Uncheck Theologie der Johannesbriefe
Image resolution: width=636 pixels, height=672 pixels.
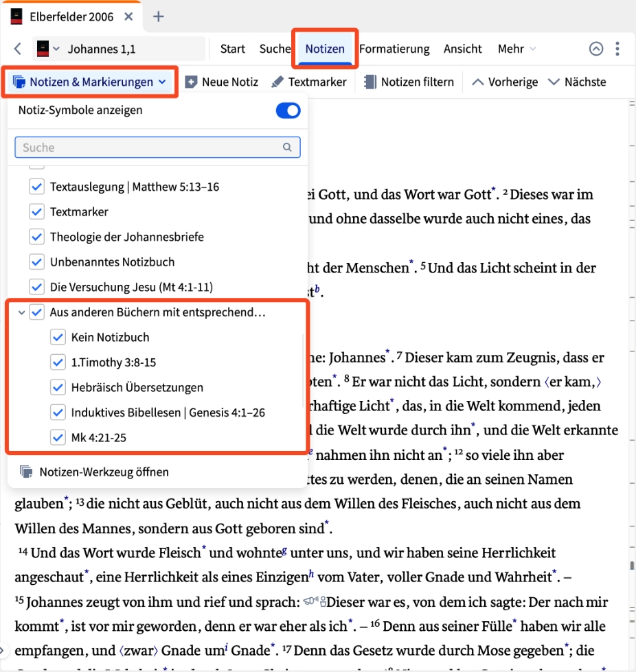[x=37, y=237]
